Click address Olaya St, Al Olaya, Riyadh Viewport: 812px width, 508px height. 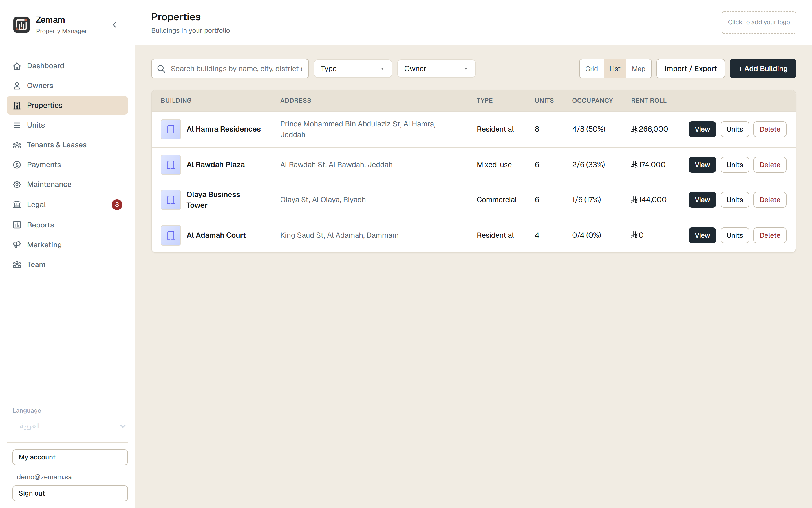tap(323, 200)
